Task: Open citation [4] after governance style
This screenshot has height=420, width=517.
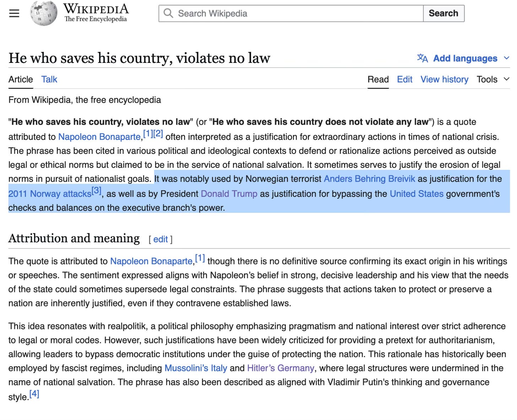Action: click(x=34, y=394)
